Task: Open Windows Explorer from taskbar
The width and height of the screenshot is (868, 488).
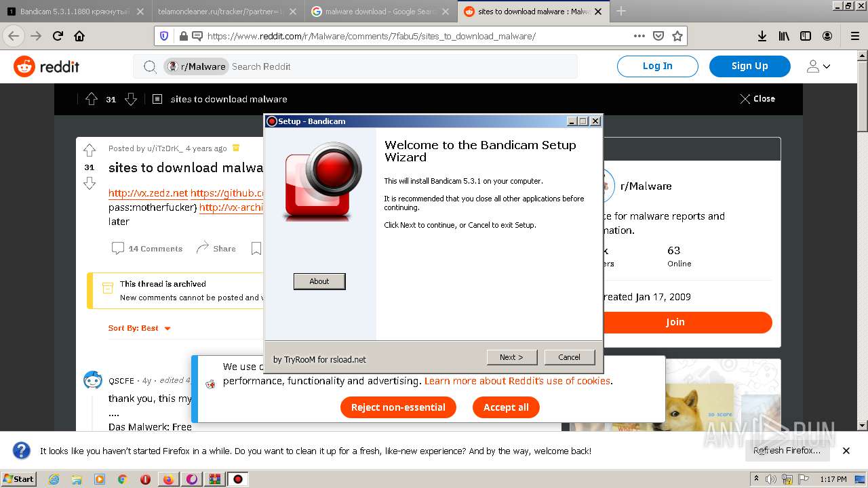Action: coord(77,479)
